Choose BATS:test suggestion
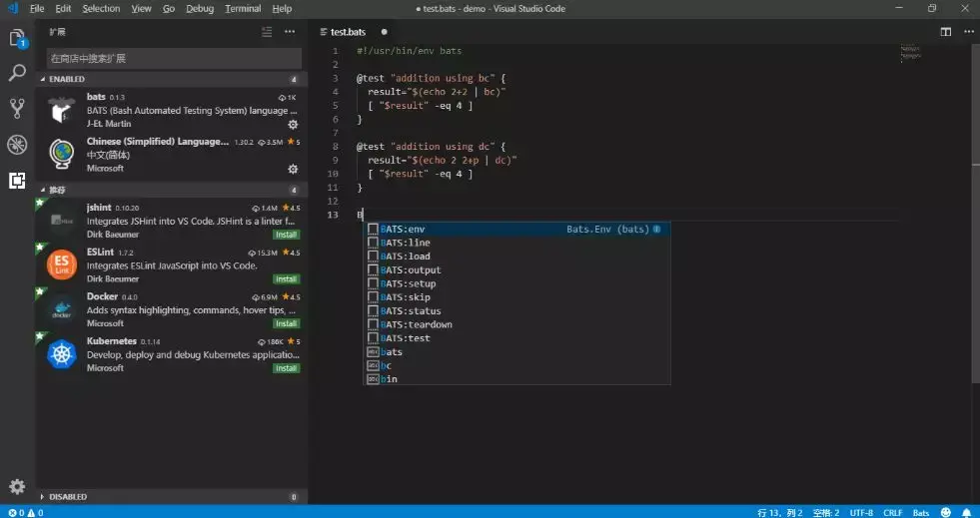The height and width of the screenshot is (518, 980). tap(516, 338)
